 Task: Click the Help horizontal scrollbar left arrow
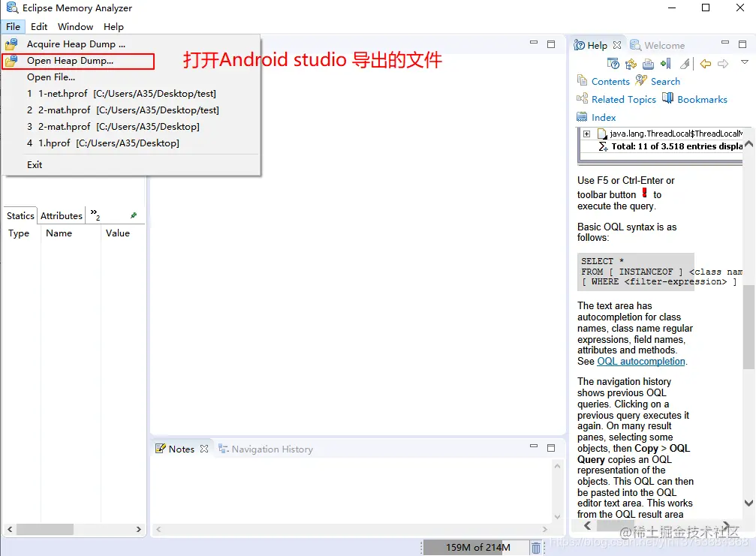587,526
